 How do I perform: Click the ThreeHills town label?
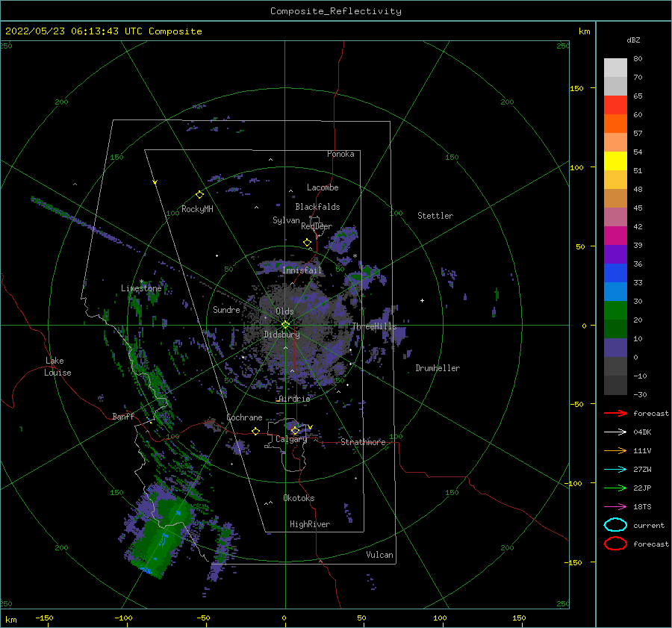click(374, 326)
